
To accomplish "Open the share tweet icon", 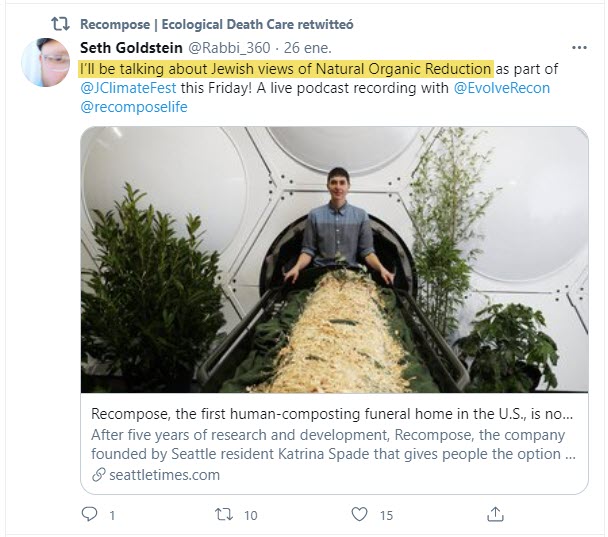I will coord(494,514).
